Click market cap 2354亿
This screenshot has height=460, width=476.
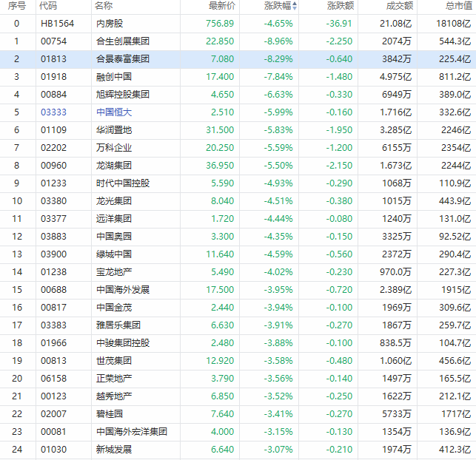pyautogui.click(x=456, y=148)
